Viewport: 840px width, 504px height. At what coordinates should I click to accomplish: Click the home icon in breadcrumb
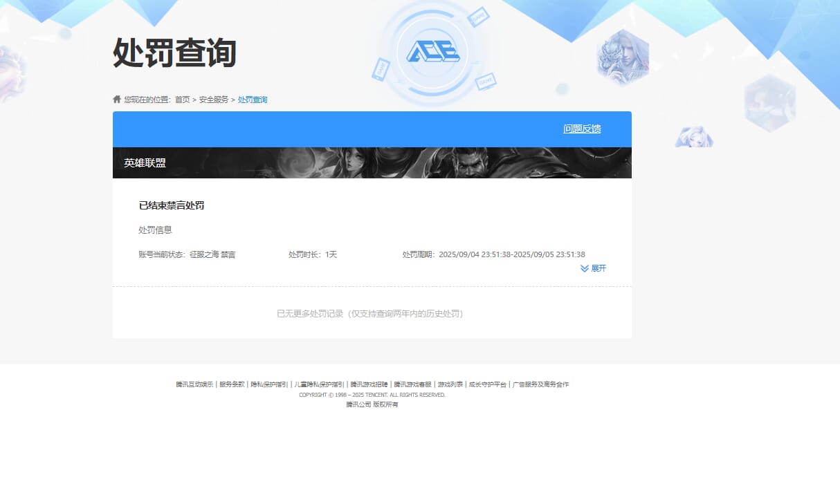coord(117,100)
